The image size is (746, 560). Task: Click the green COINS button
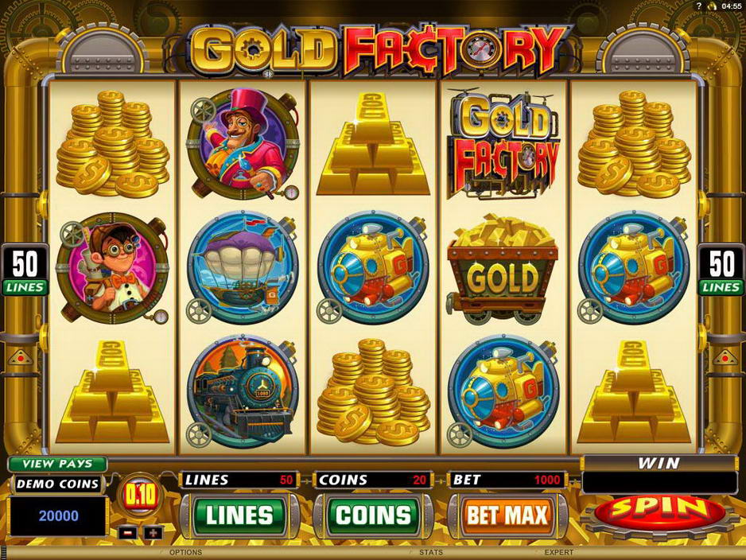pyautogui.click(x=374, y=515)
